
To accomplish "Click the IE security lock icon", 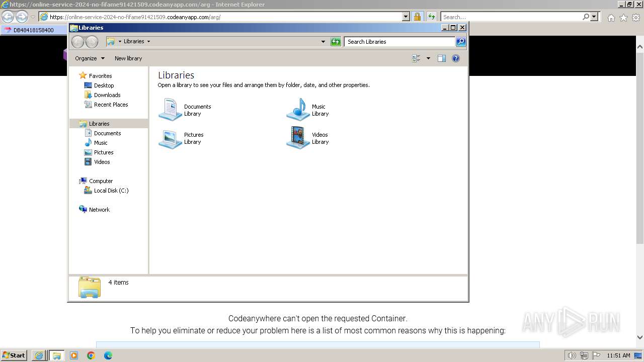I will point(417,17).
